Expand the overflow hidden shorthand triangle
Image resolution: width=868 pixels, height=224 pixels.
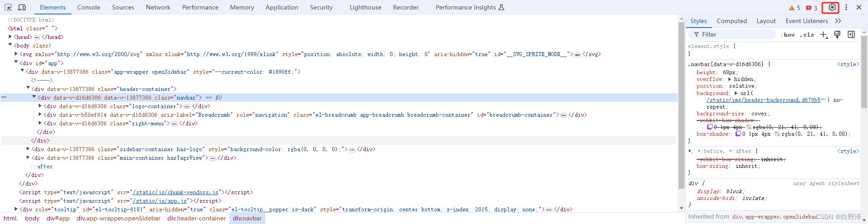[730, 79]
